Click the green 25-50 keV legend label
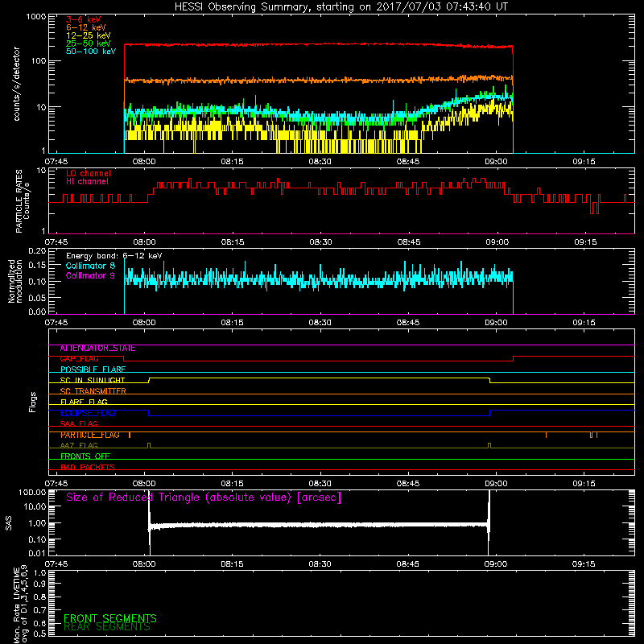 (x=89, y=43)
